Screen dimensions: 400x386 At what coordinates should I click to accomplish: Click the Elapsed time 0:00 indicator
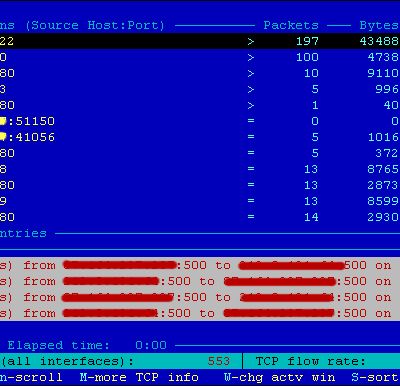coord(87,345)
